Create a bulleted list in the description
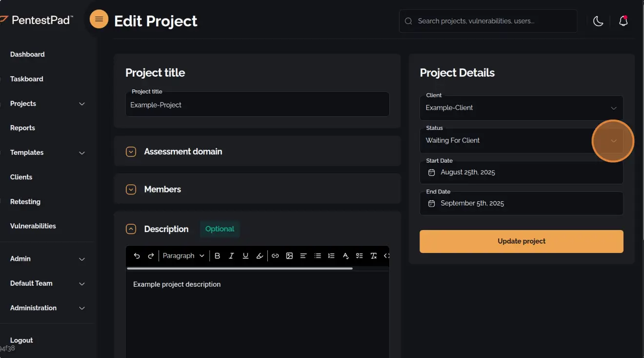Image resolution: width=644 pixels, height=358 pixels. coord(318,255)
